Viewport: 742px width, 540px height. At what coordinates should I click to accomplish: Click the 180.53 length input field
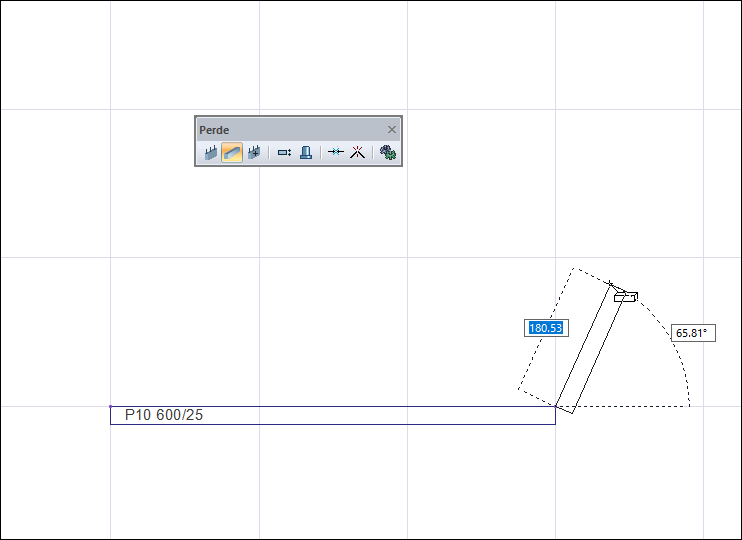(546, 328)
